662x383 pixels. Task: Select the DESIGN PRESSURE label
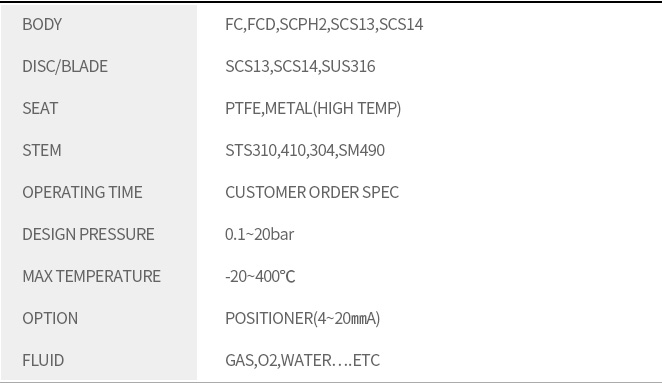pyautogui.click(x=88, y=234)
